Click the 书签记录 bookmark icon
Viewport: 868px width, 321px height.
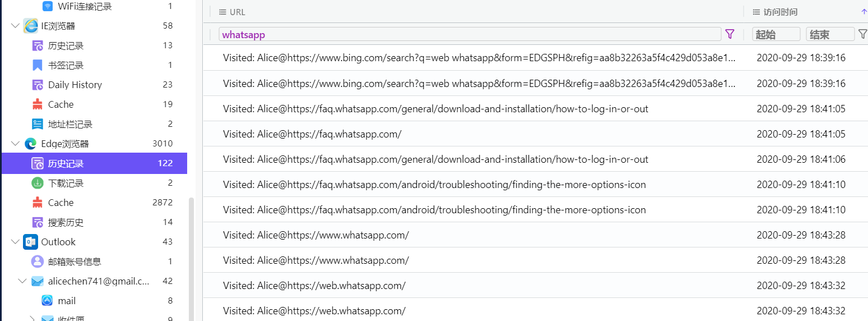click(38, 65)
